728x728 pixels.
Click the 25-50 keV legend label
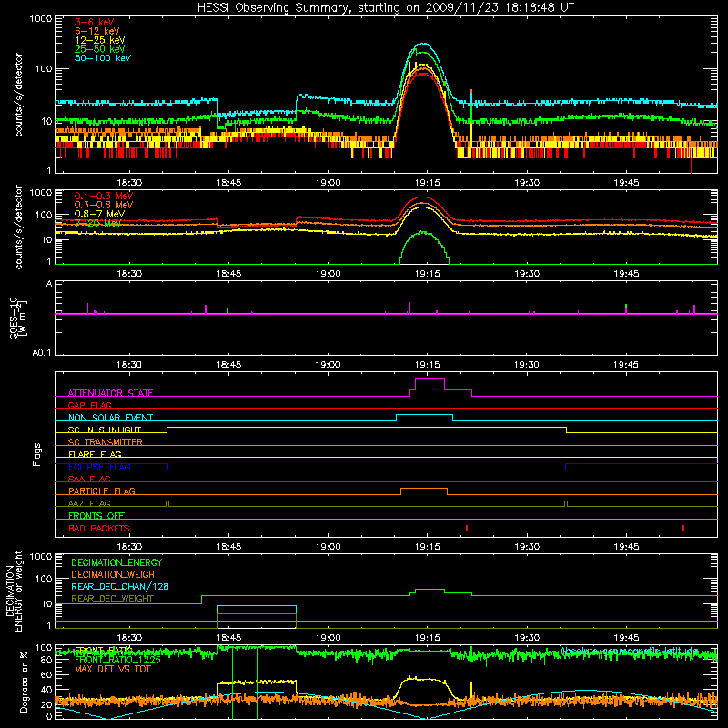click(100, 49)
